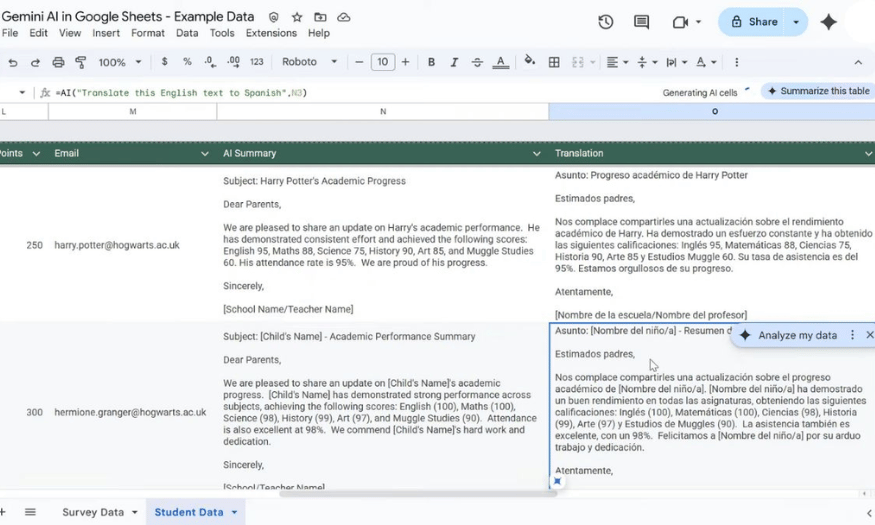Screen dimensions: 875x525
Task: Open the Student Data tab dropdown arrow
Action: 234,512
